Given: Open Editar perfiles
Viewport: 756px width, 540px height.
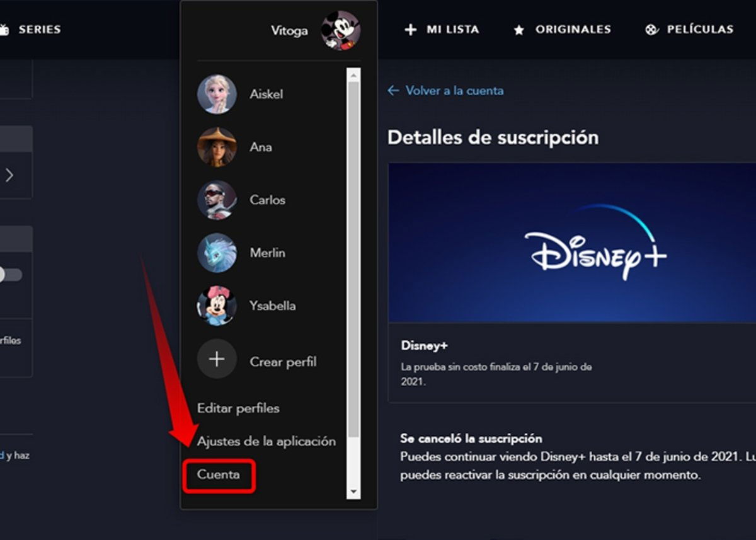Looking at the screenshot, I should pyautogui.click(x=238, y=408).
